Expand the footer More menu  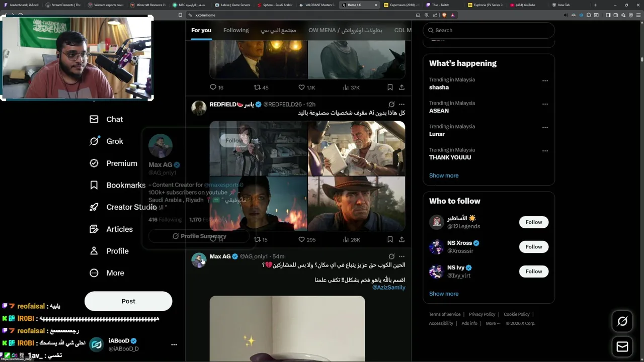click(493, 323)
